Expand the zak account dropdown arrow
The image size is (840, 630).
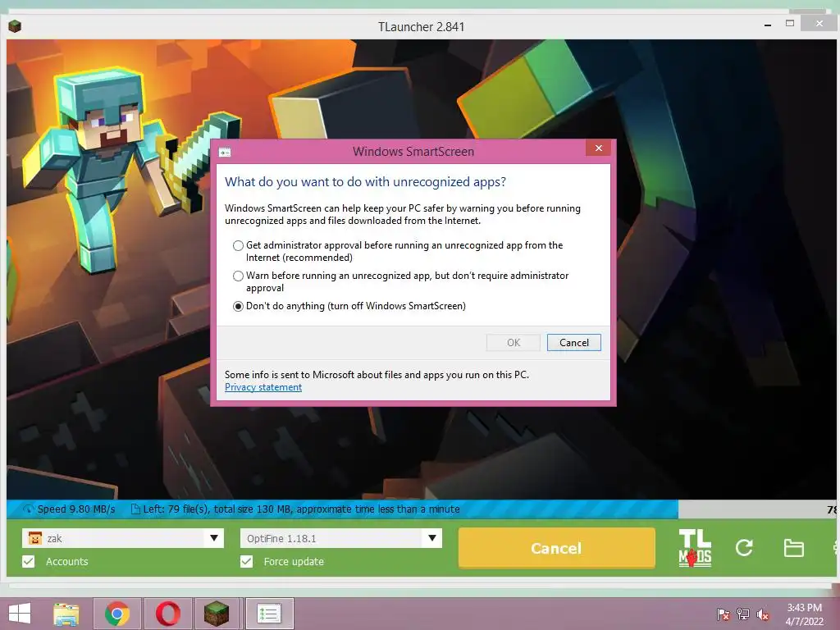[214, 538]
